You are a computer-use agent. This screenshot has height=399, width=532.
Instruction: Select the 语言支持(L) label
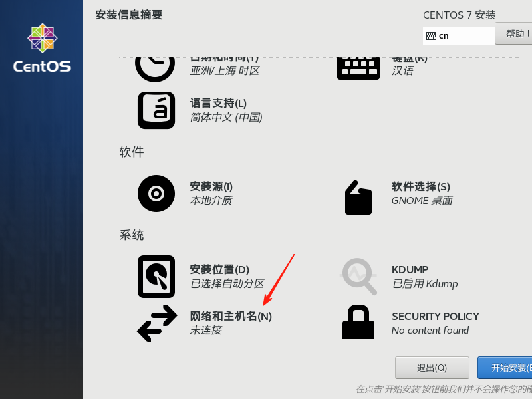(x=218, y=103)
